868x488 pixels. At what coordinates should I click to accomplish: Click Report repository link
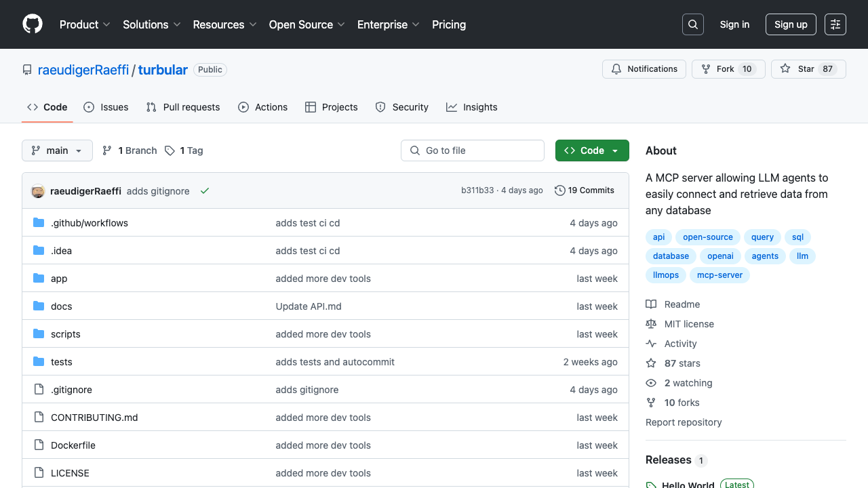[684, 422]
